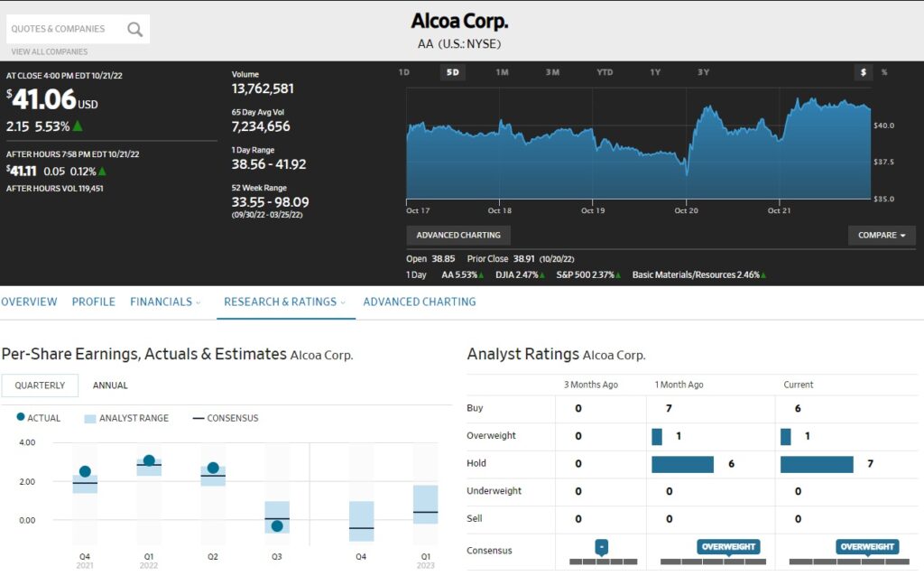The height and width of the screenshot is (585, 924).
Task: Click the search magnifier icon
Action: tap(135, 29)
